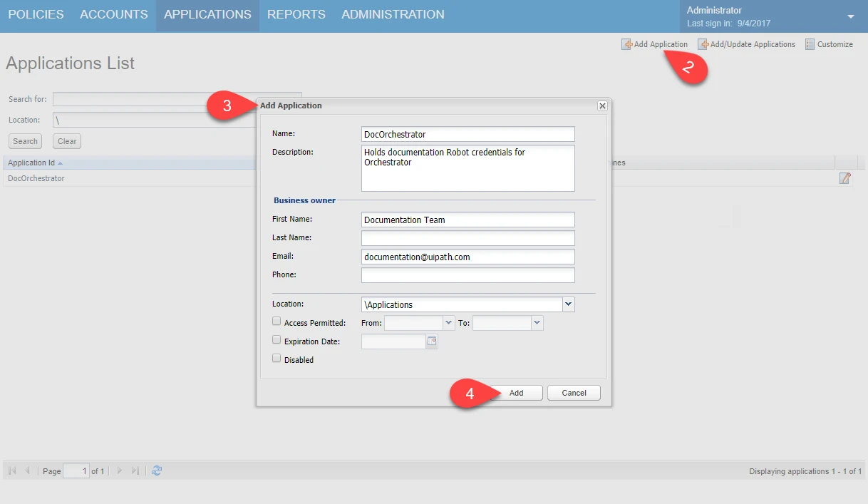Click the Name field containing DocOrchestrator
868x504 pixels.
tap(467, 134)
